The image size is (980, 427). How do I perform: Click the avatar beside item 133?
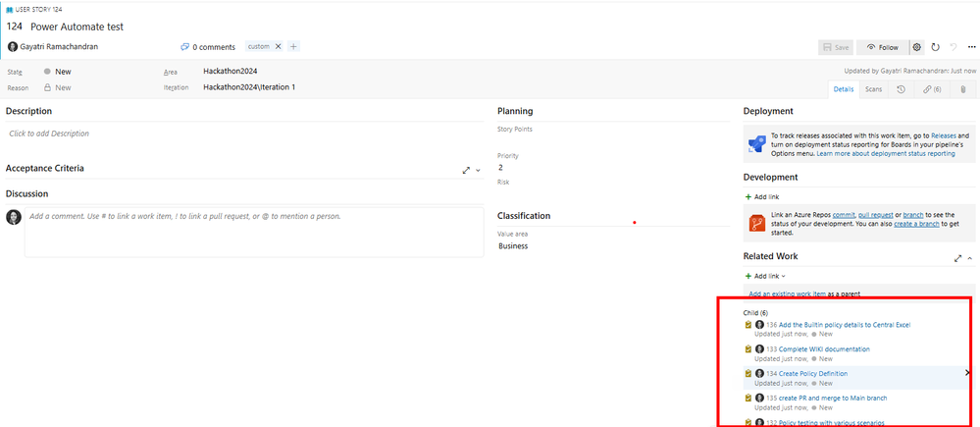759,348
